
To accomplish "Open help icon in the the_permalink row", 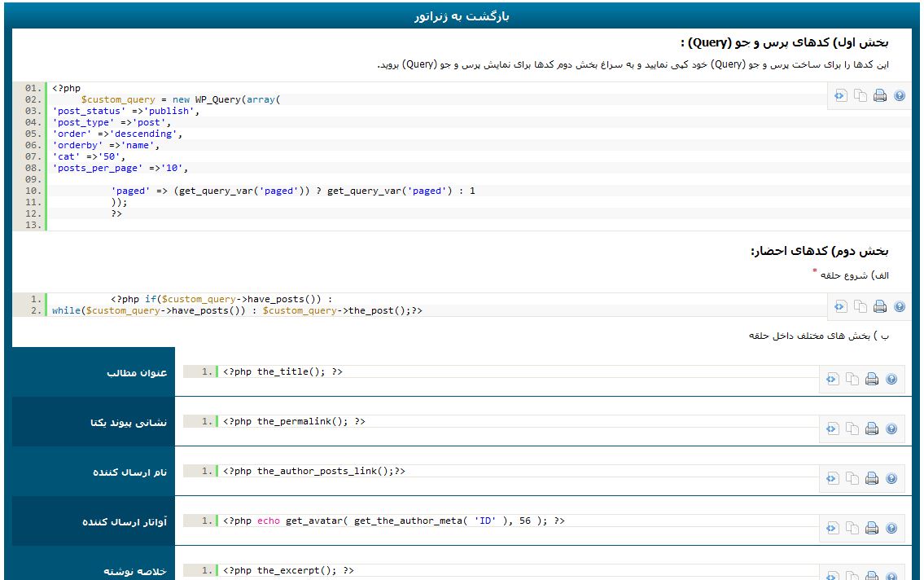I will click(891, 428).
